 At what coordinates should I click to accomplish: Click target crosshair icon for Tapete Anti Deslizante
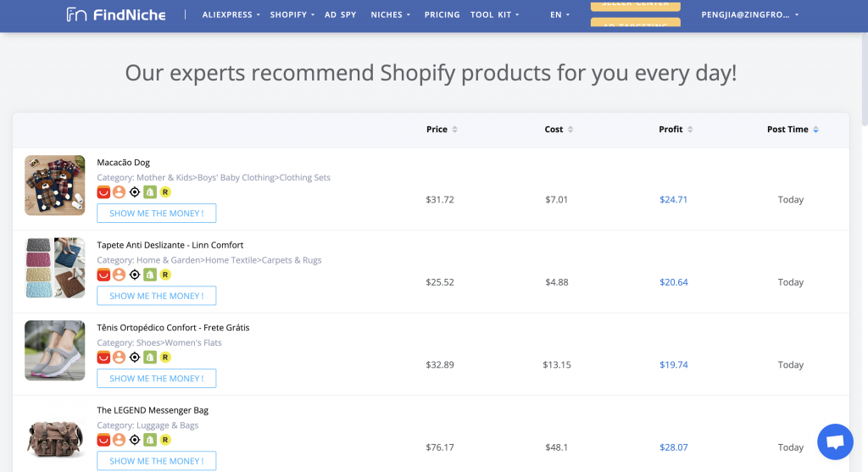pos(135,275)
